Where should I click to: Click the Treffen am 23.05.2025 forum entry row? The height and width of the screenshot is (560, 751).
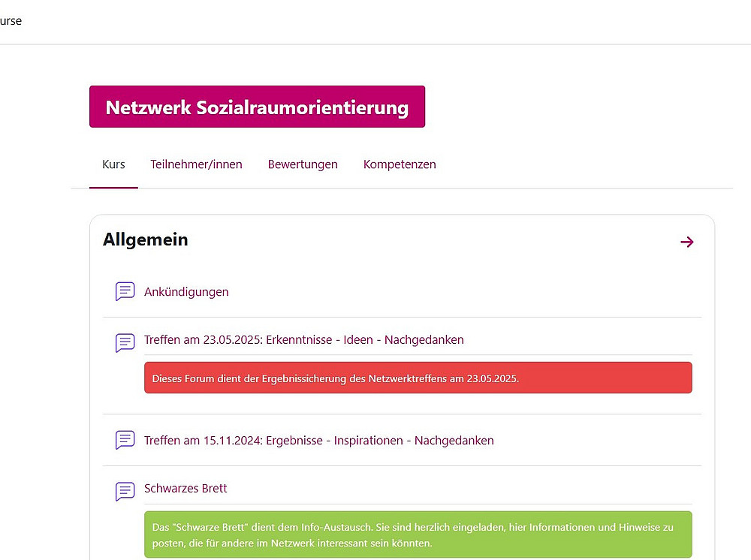tap(304, 339)
